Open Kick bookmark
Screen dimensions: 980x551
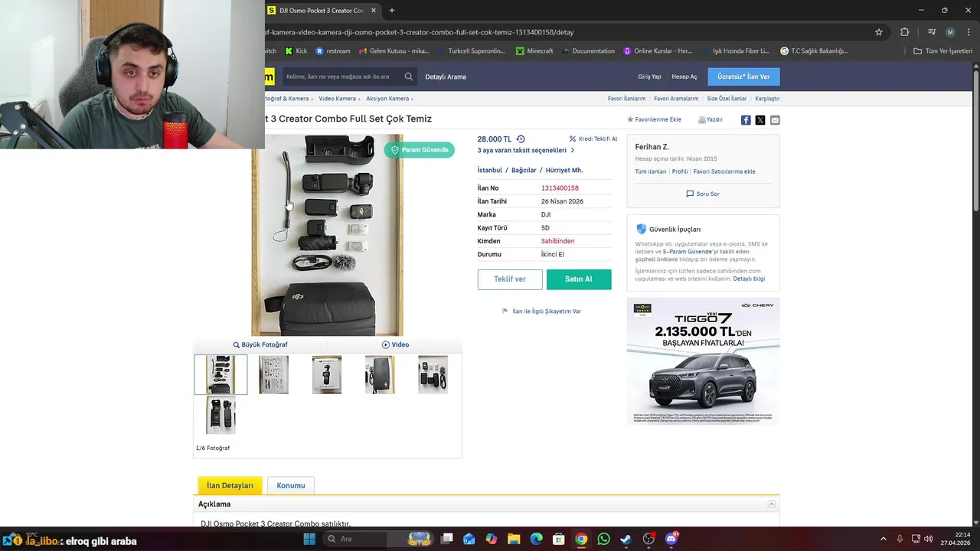296,51
